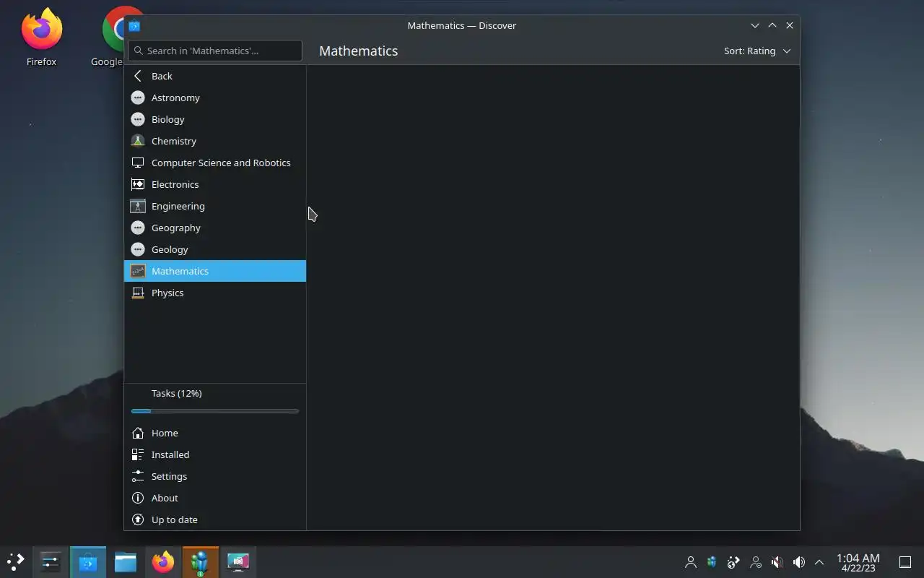Launch Firefox from the taskbar
Image resolution: width=924 pixels, height=578 pixels.
(x=163, y=561)
